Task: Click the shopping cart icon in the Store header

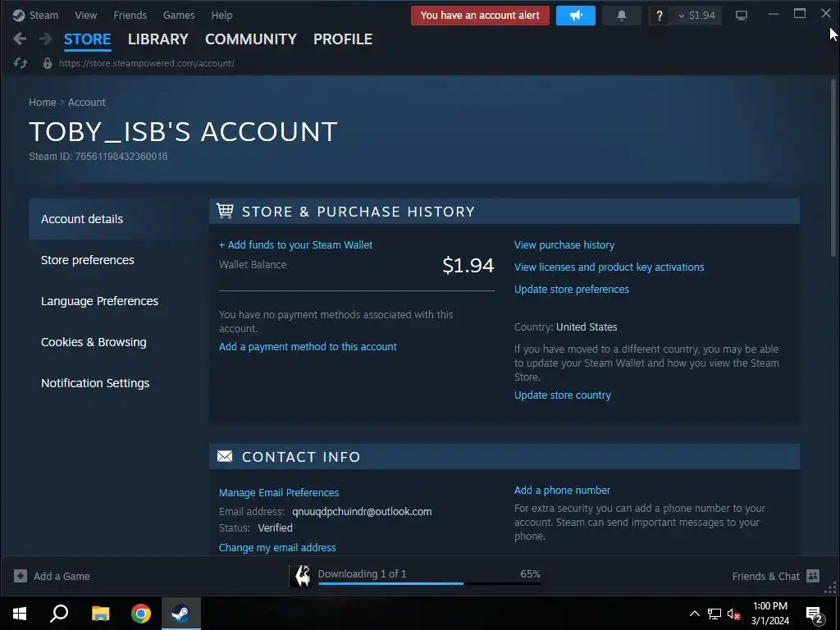Action: click(225, 211)
